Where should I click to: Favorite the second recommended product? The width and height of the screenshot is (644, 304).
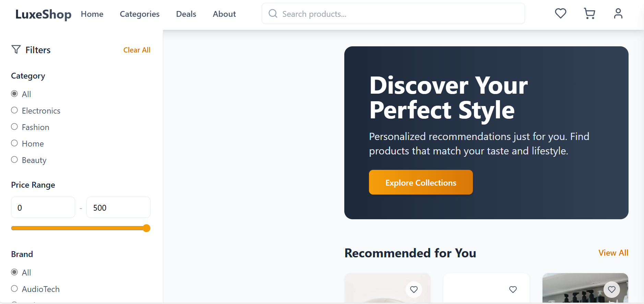[x=513, y=290]
